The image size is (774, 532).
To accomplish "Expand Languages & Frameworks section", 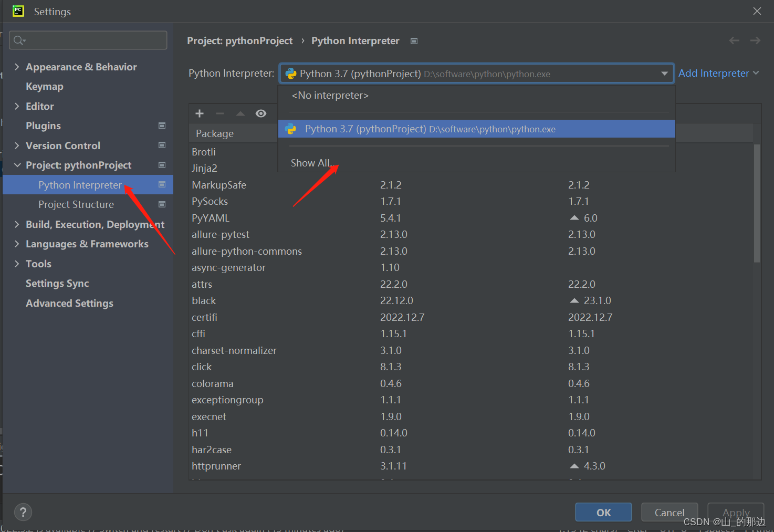I will pos(17,244).
